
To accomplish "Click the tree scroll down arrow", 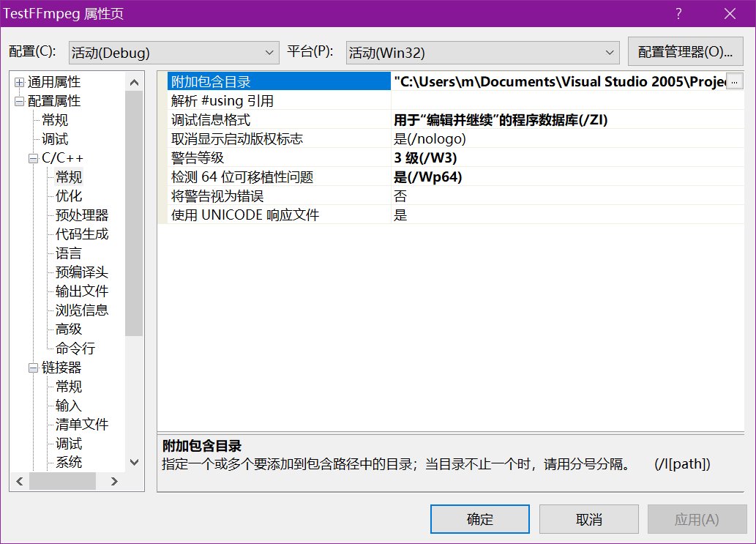I will click(x=134, y=462).
